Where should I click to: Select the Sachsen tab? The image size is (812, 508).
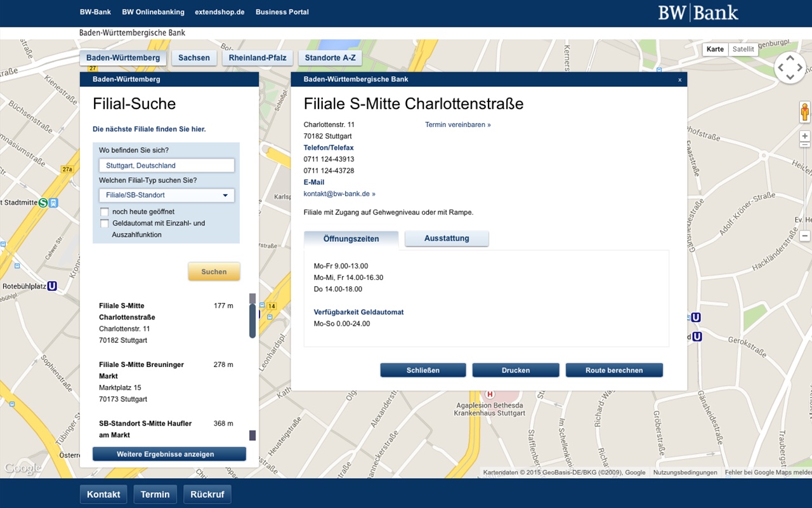point(194,58)
